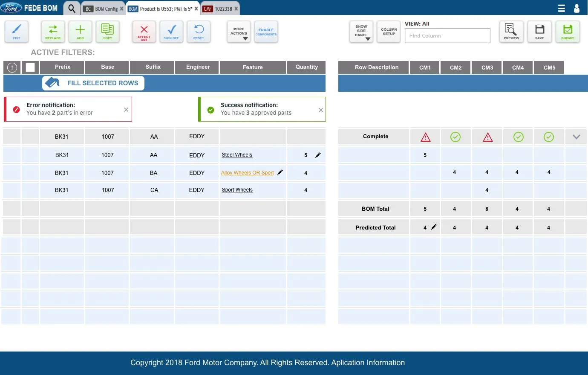This screenshot has width=588, height=375.
Task: Select the BA suffix cell
Action: point(153,173)
